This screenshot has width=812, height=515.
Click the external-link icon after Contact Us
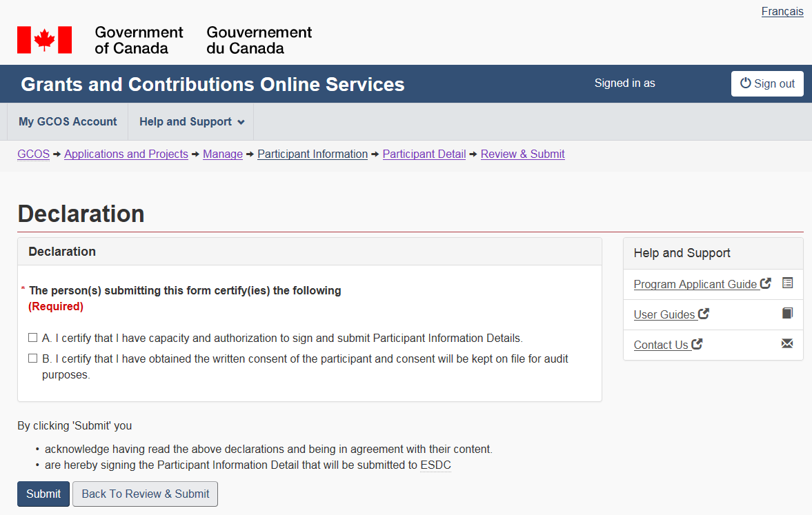697,344
